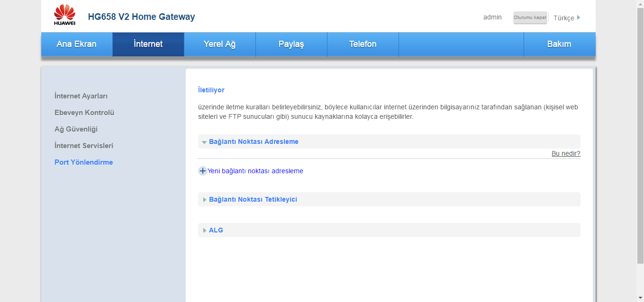Open Ebeveyn Kontrolü in sidebar
The image size is (644, 302).
click(84, 113)
